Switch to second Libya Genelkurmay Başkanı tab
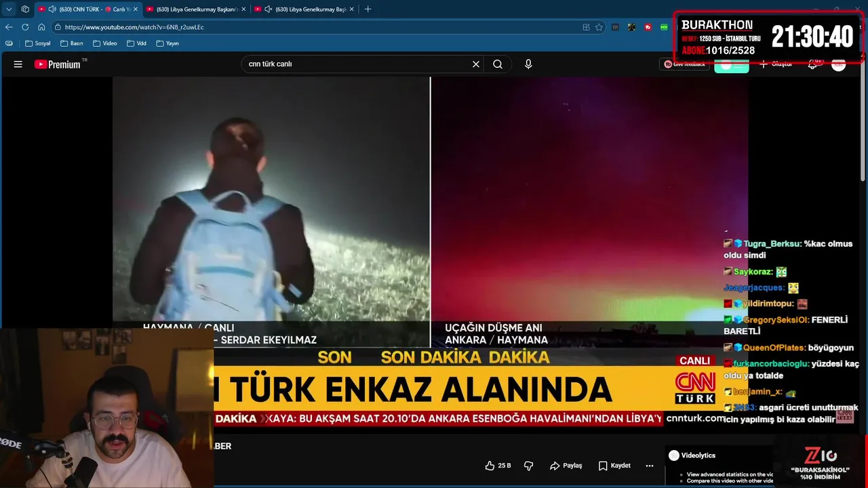Viewport: 868px width, 488px height. 196,9
